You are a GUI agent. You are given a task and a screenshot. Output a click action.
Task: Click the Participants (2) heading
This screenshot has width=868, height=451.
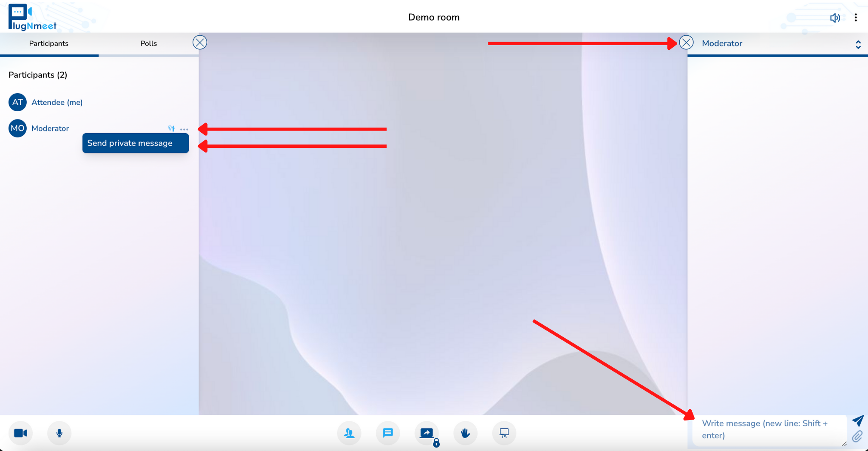[x=38, y=75]
